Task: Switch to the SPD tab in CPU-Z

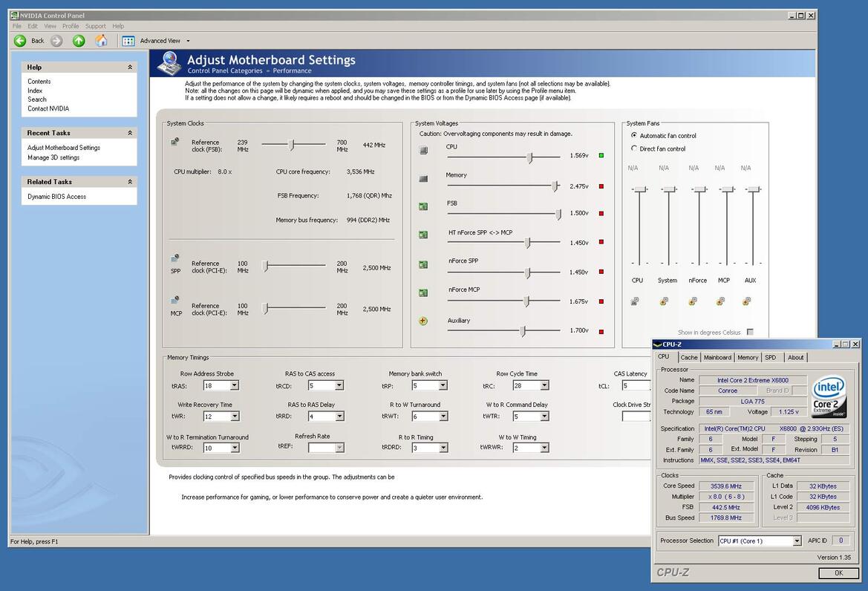Action: (x=770, y=357)
